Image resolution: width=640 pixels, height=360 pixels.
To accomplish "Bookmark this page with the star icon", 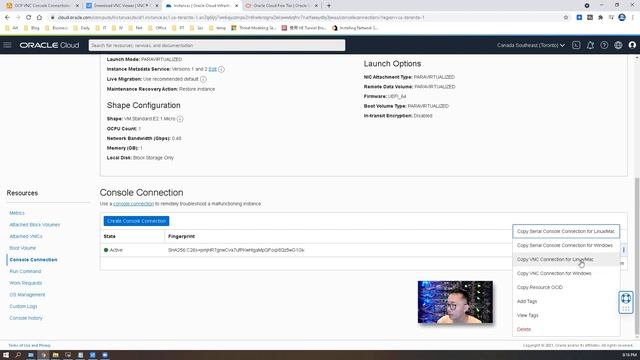I will [x=566, y=18].
